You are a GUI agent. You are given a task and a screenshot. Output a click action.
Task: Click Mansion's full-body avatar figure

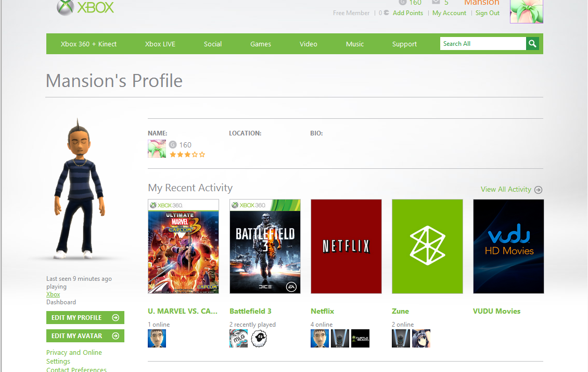coord(80,190)
